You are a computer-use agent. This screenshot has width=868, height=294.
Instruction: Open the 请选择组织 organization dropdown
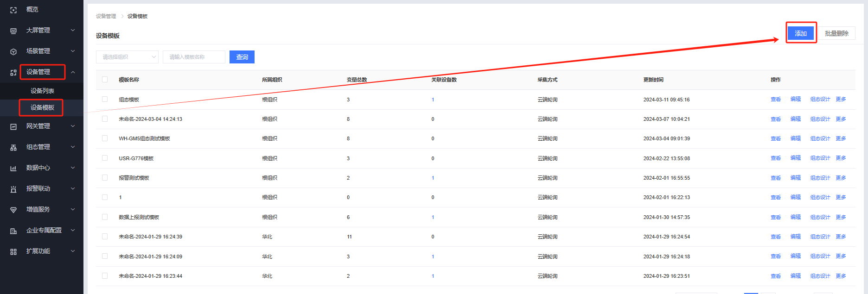(127, 57)
